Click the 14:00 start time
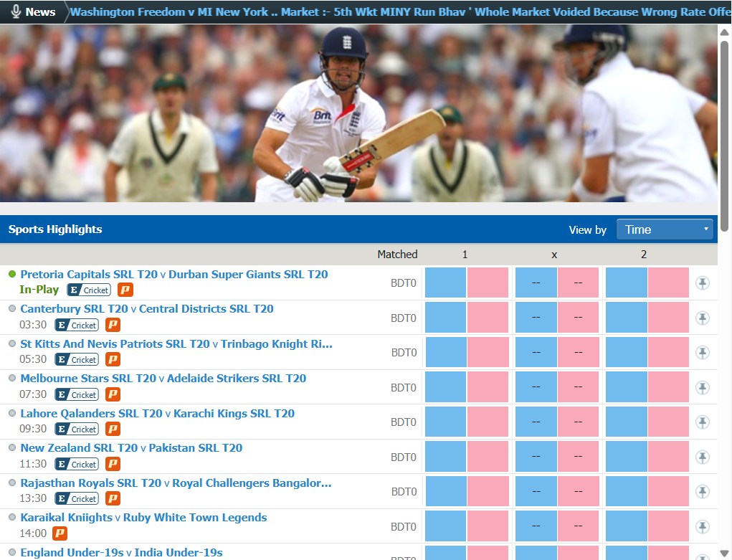Image resolution: width=732 pixels, height=560 pixels. 33,533
